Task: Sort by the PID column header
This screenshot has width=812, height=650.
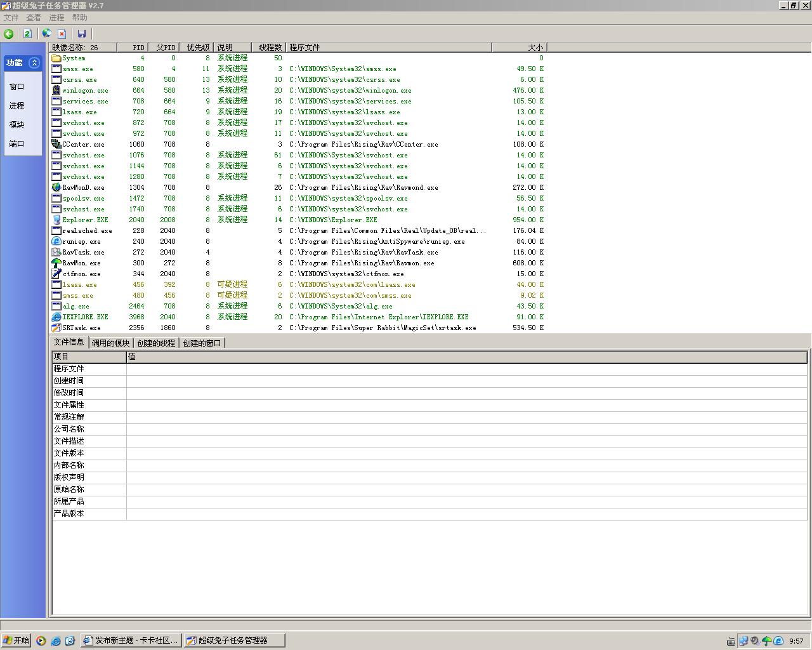Action: (x=133, y=48)
